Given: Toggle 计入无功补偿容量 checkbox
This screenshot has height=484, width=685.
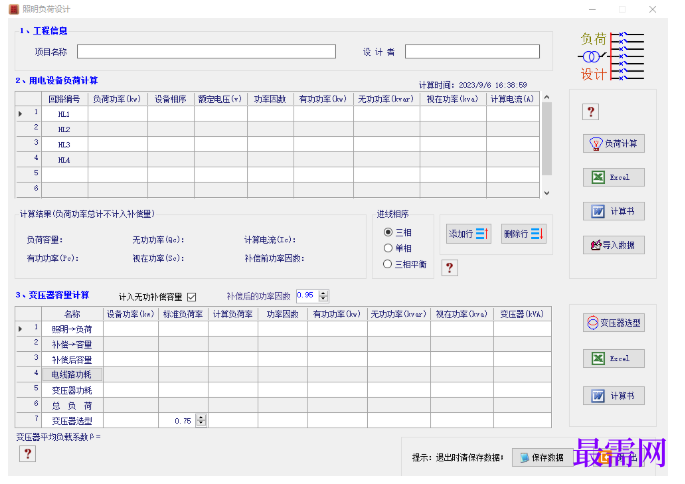Looking at the screenshot, I should tap(191, 297).
